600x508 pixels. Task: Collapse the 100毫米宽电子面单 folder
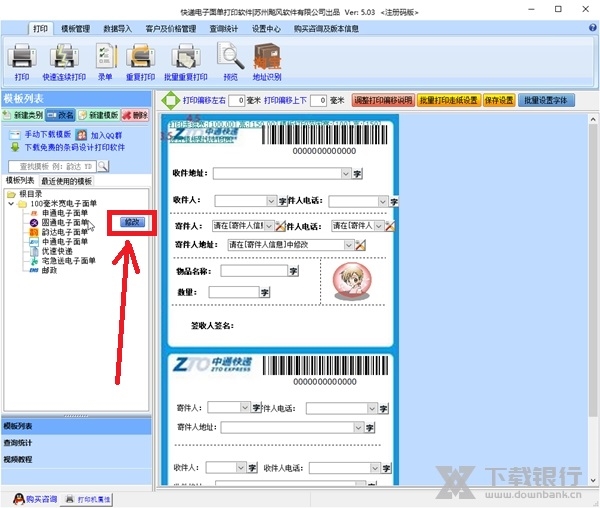(x=11, y=204)
